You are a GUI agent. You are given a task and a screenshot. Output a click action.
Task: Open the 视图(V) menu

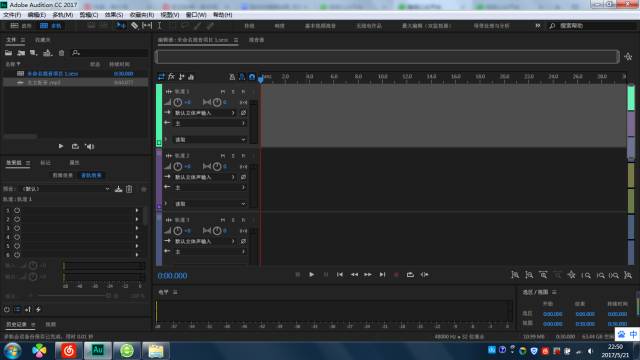pyautogui.click(x=170, y=15)
